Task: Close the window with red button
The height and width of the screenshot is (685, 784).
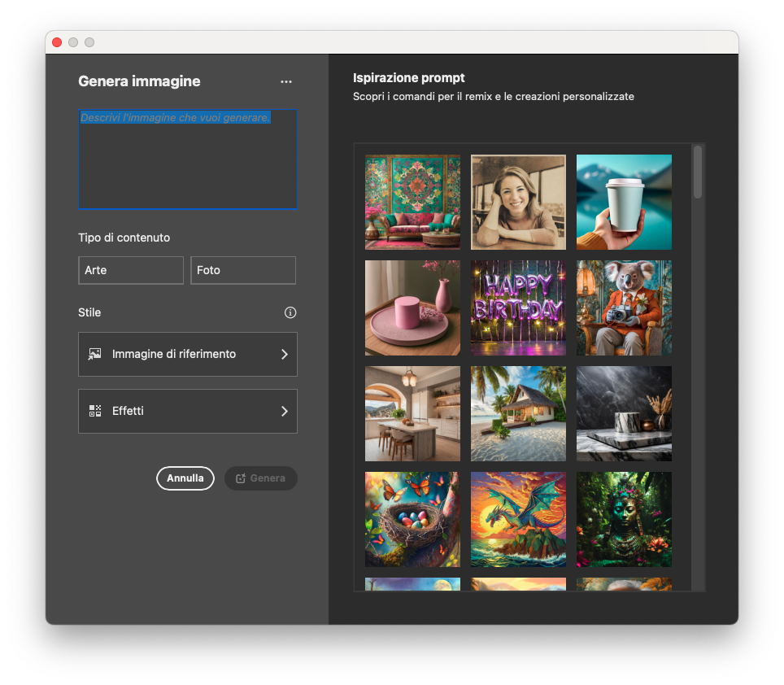Action: 57,42
